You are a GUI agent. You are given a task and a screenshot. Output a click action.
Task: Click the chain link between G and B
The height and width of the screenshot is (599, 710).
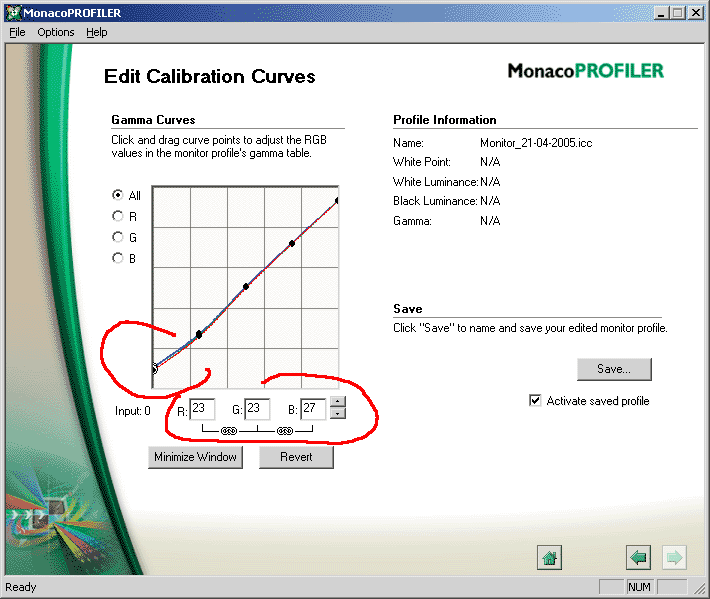(285, 431)
